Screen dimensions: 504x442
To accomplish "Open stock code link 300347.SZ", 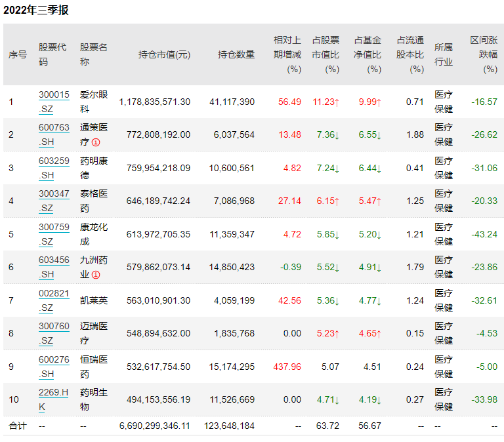I will pyautogui.click(x=53, y=201).
